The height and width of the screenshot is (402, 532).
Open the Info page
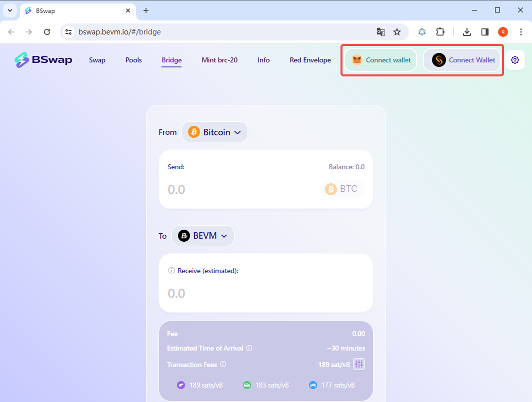tap(263, 60)
